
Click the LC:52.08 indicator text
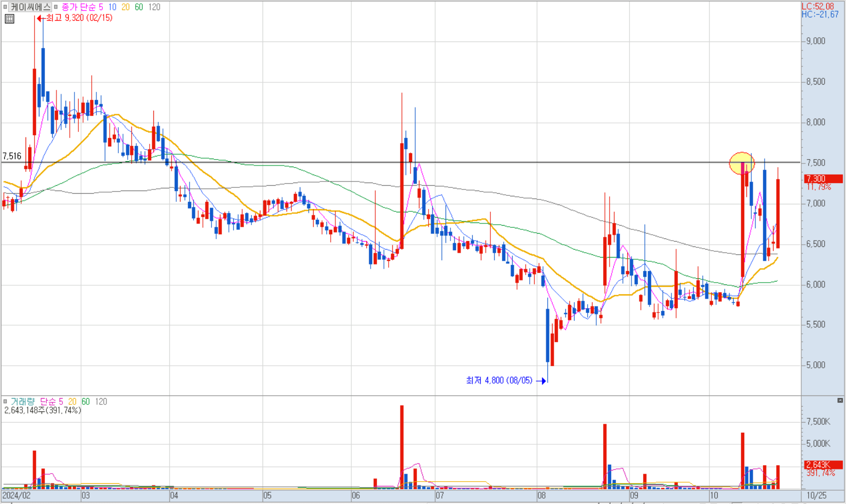point(818,6)
